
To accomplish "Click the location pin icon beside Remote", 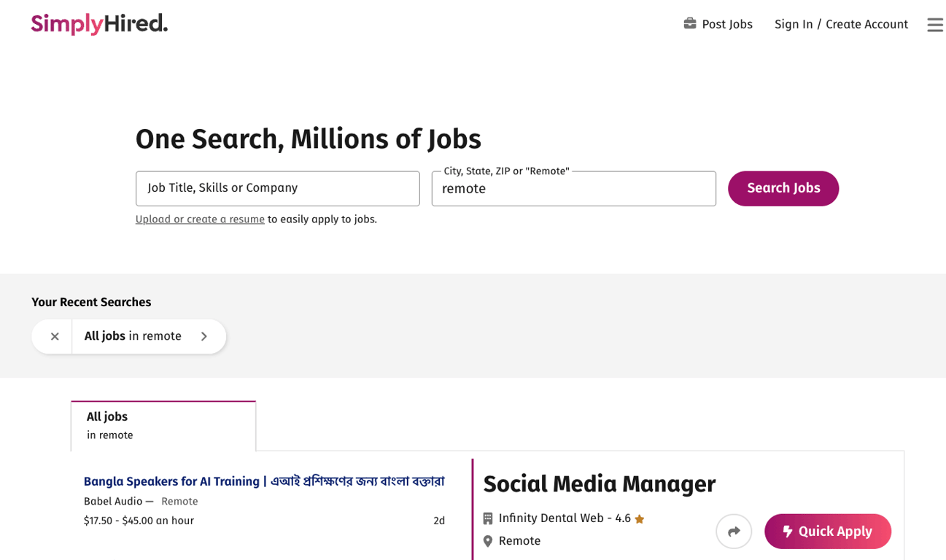I will point(487,540).
